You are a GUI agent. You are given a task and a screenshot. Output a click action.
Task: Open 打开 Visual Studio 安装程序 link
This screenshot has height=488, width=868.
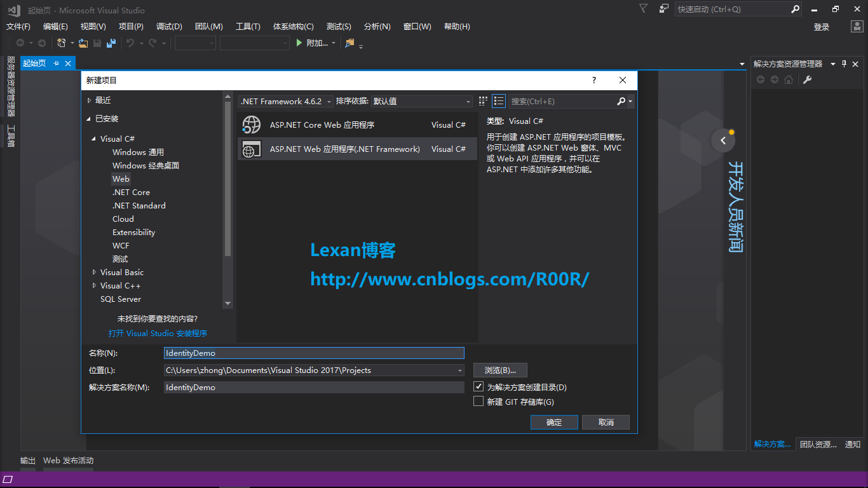[x=158, y=333]
